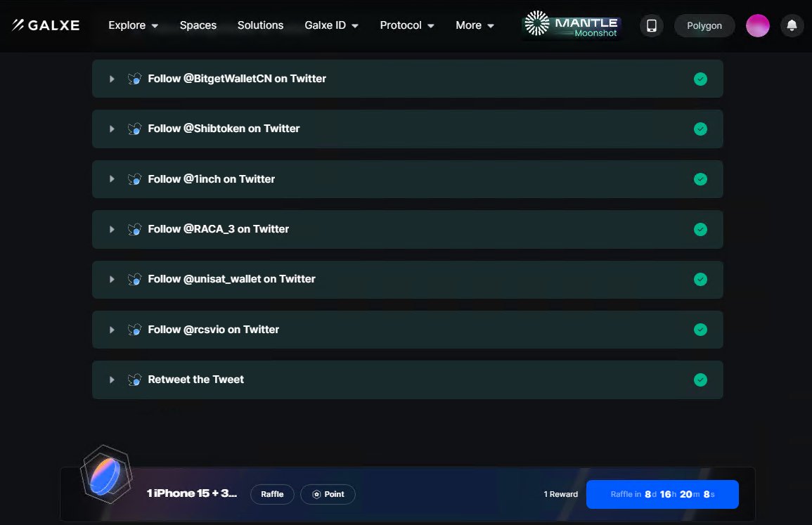
Task: Expand the Follow @Shibtoken task arrow
Action: point(112,129)
